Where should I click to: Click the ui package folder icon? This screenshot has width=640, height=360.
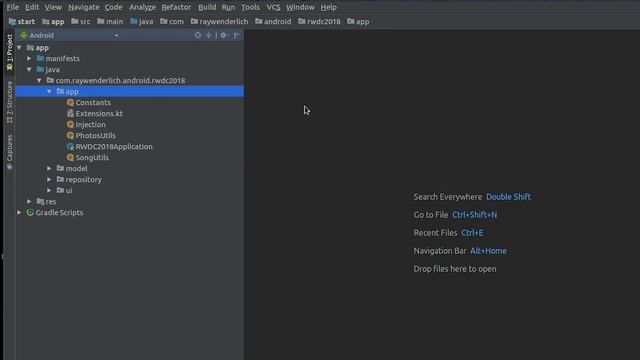[60, 191]
